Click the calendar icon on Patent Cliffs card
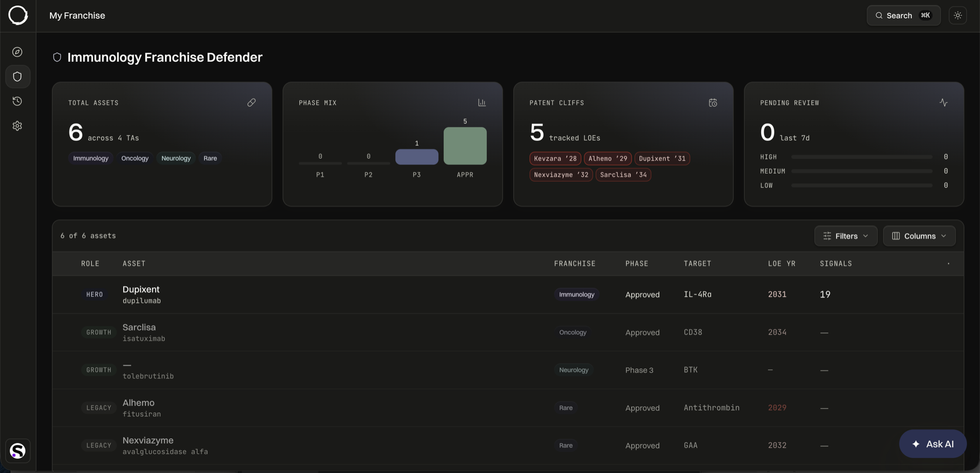 (x=713, y=102)
